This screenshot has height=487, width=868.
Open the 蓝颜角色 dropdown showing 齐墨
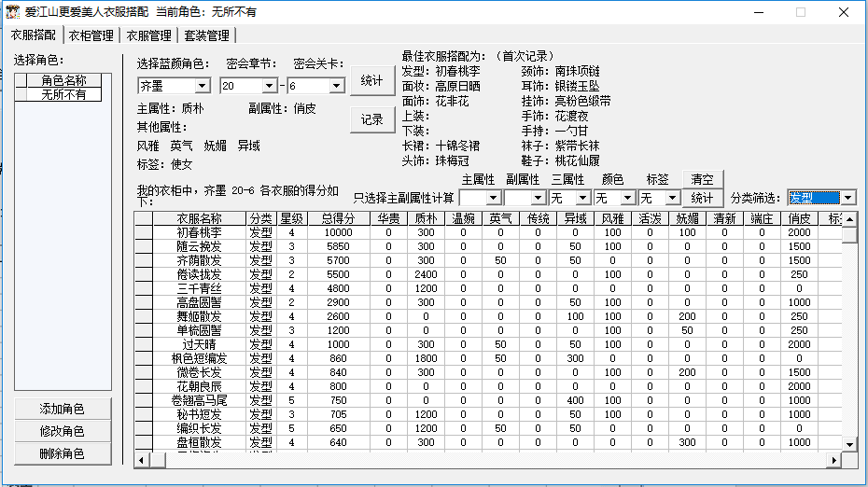202,86
